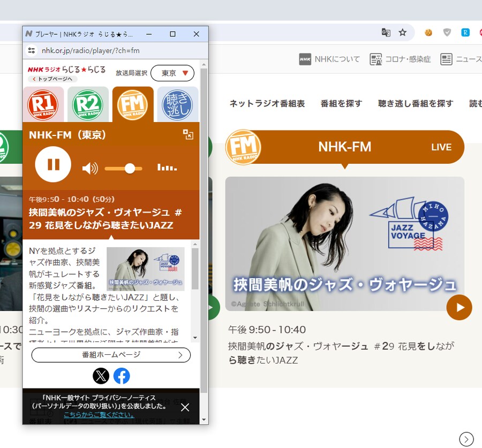Click program thumbnail in player description

[145, 269]
